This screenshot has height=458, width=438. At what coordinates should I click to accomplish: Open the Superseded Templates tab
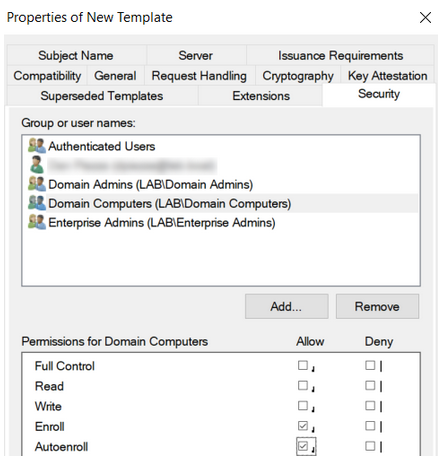102,96
